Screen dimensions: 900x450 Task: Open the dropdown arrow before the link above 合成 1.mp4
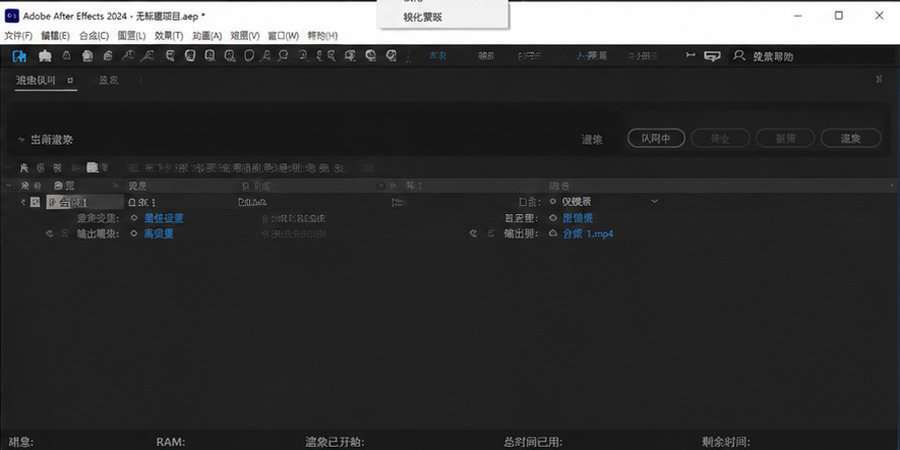click(553, 218)
